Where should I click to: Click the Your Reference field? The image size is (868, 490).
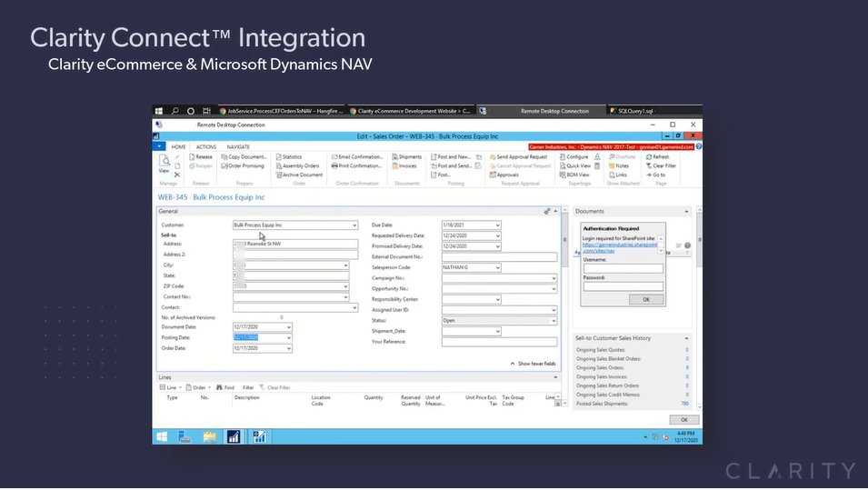[499, 342]
